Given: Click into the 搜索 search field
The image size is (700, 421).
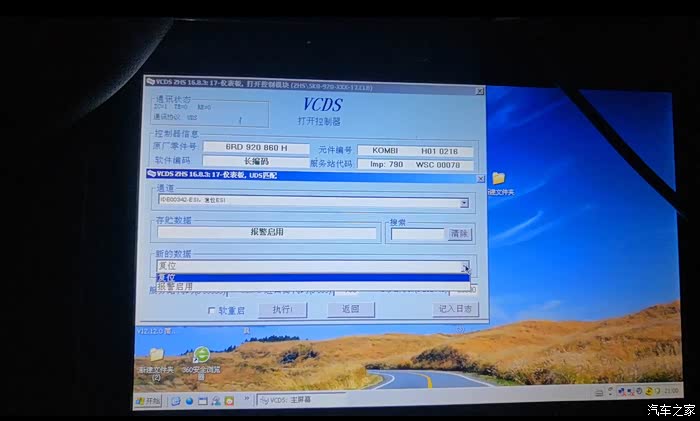Looking at the screenshot, I should (416, 234).
